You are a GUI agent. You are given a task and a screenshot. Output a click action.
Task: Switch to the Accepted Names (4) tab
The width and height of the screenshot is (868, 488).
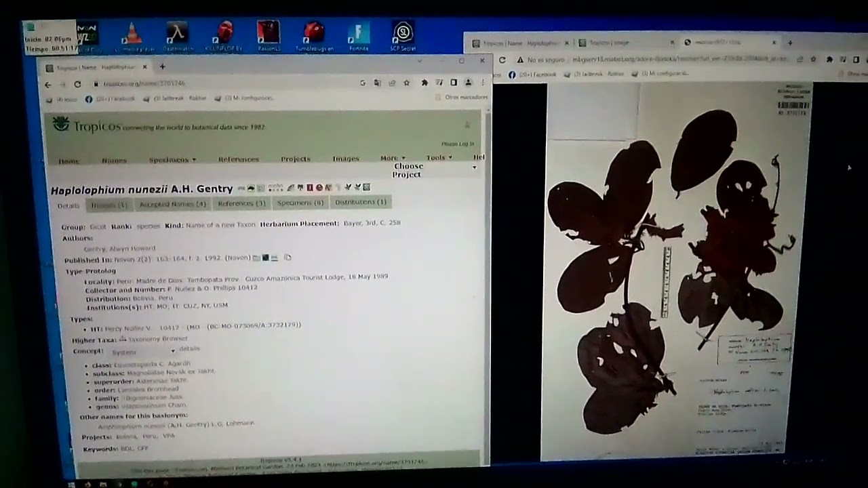point(172,203)
